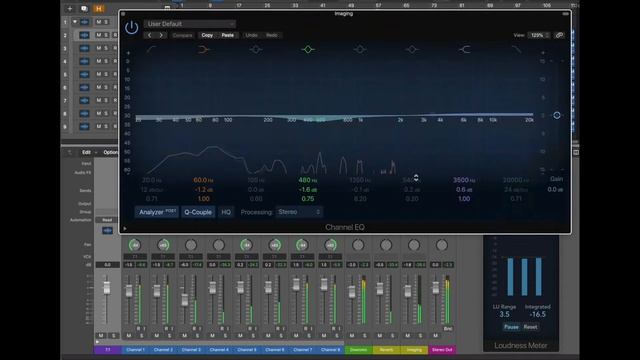Go to the next preset arrow
The image size is (640, 360).
[161, 35]
